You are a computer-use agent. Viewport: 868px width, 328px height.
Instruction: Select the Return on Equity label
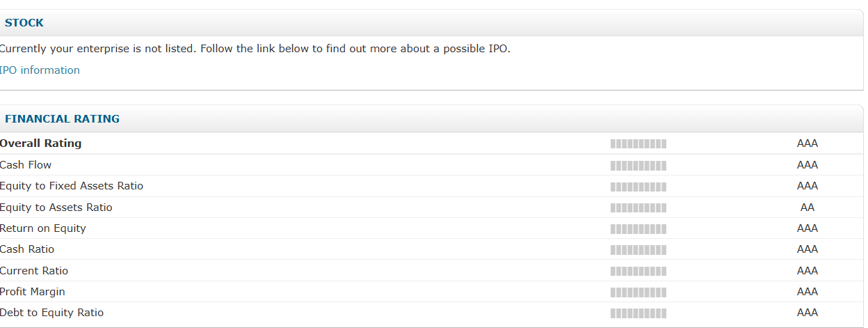coord(43,228)
